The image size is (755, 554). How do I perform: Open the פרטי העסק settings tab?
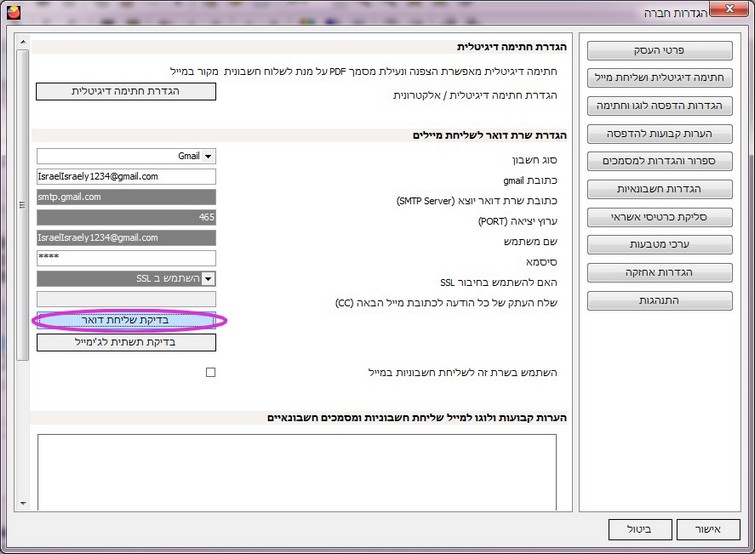(659, 50)
